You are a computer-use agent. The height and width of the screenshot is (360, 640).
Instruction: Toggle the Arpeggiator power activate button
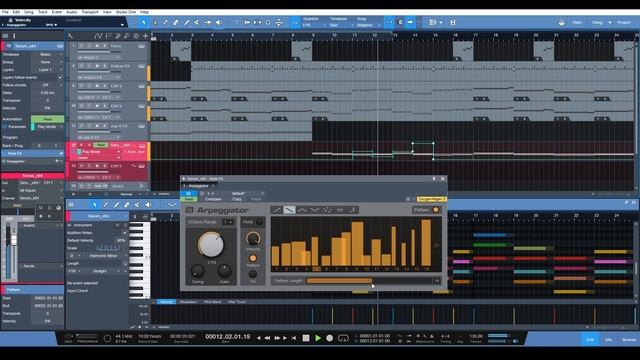click(188, 193)
